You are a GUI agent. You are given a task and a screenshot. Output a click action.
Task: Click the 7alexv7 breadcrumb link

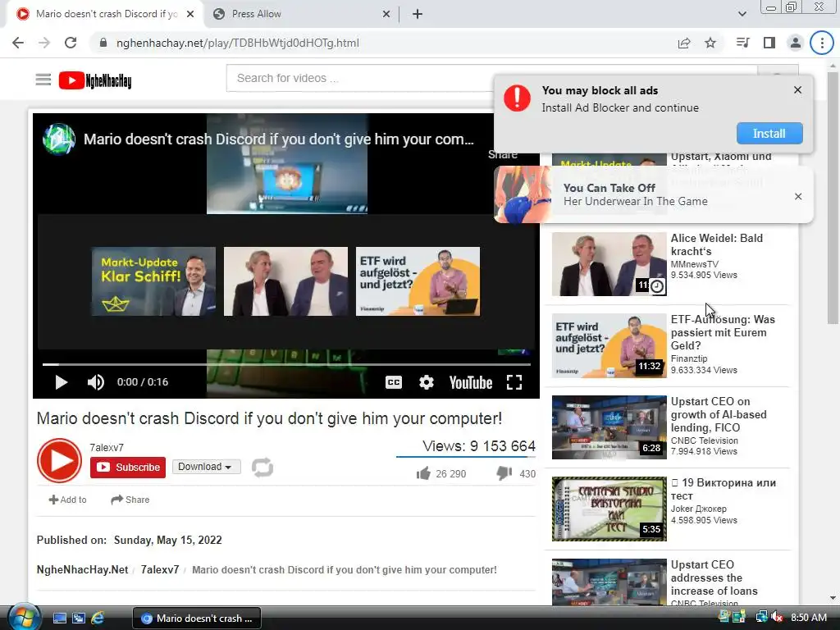[160, 570]
